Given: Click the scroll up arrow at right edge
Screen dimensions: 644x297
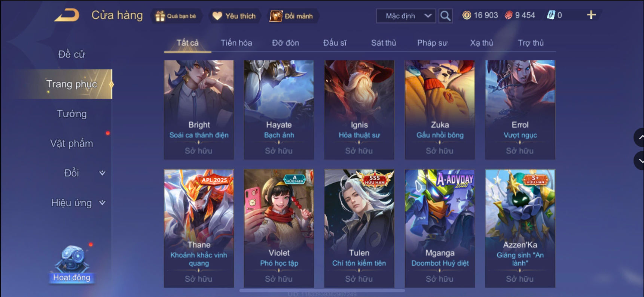Looking at the screenshot, I should (640, 137).
